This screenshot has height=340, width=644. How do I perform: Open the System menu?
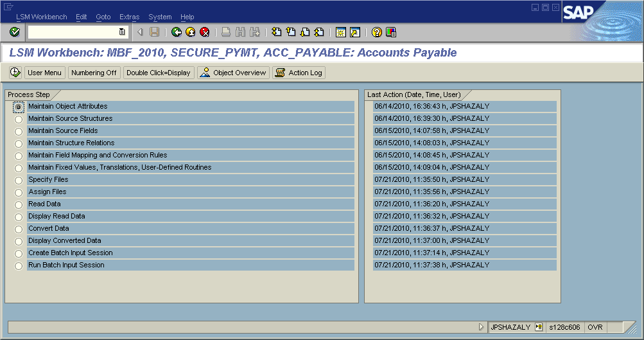pos(160,17)
